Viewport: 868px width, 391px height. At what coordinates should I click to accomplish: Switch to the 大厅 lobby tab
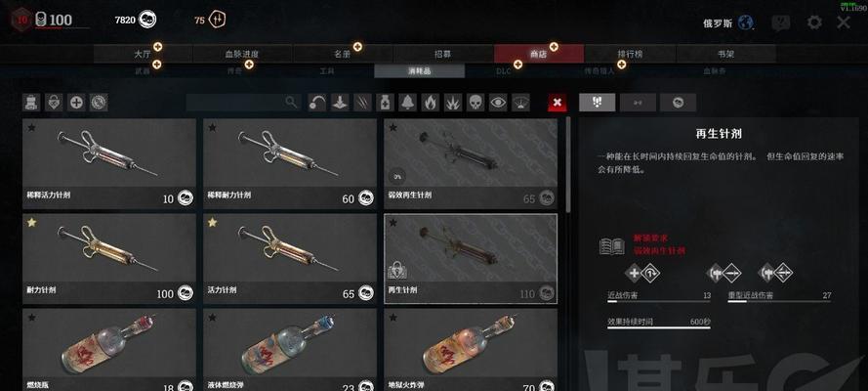143,54
